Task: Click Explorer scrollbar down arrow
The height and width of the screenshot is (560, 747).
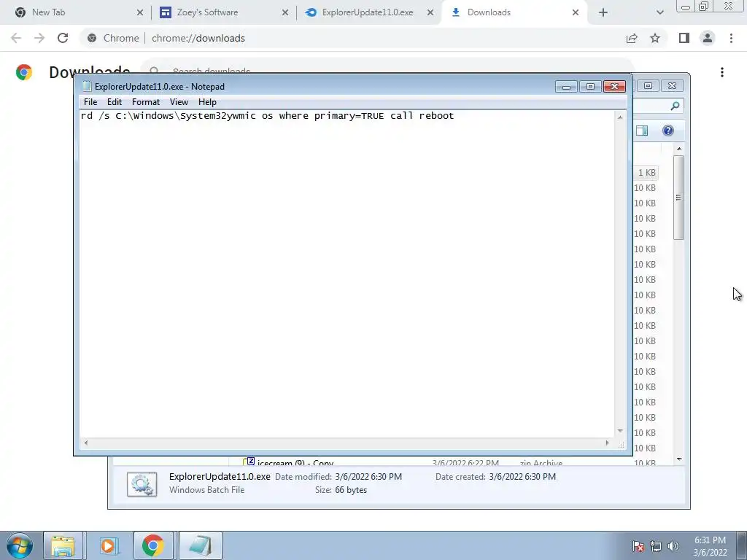Action: click(679, 459)
